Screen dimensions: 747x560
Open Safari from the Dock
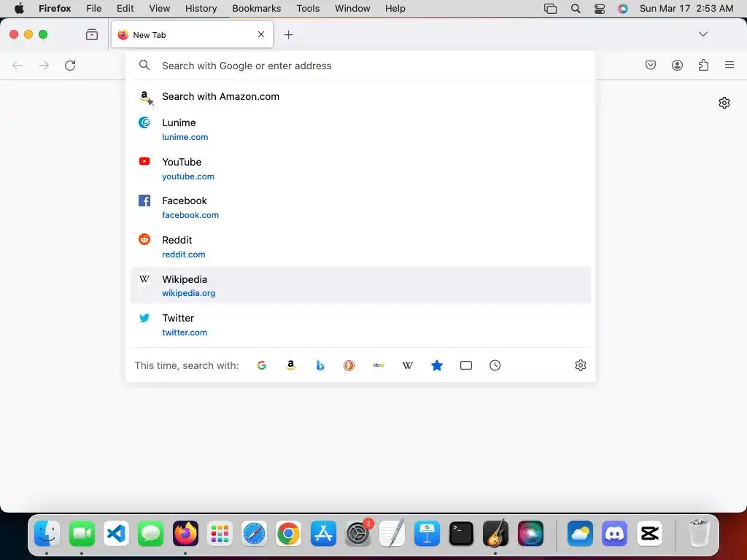254,533
